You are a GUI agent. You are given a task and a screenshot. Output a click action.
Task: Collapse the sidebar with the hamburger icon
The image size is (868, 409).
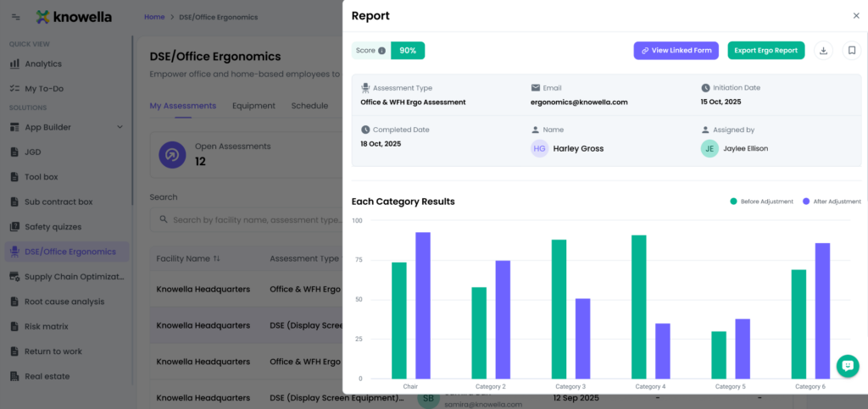[x=16, y=17]
